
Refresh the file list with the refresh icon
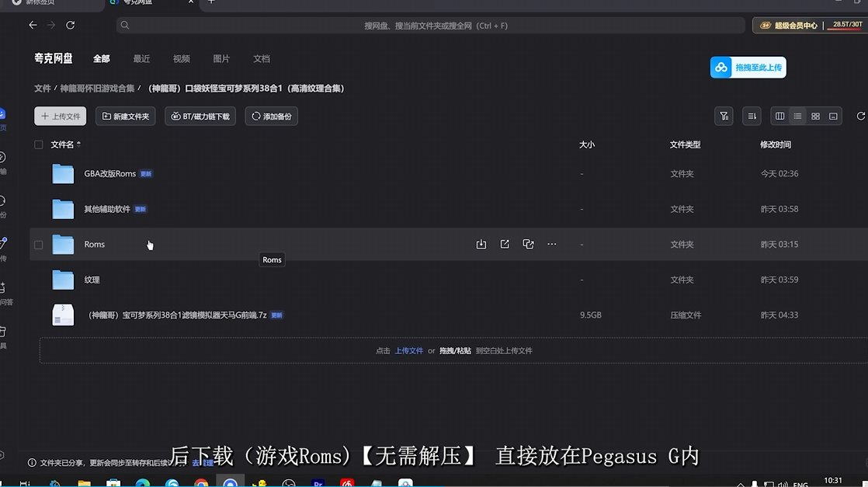point(860,116)
